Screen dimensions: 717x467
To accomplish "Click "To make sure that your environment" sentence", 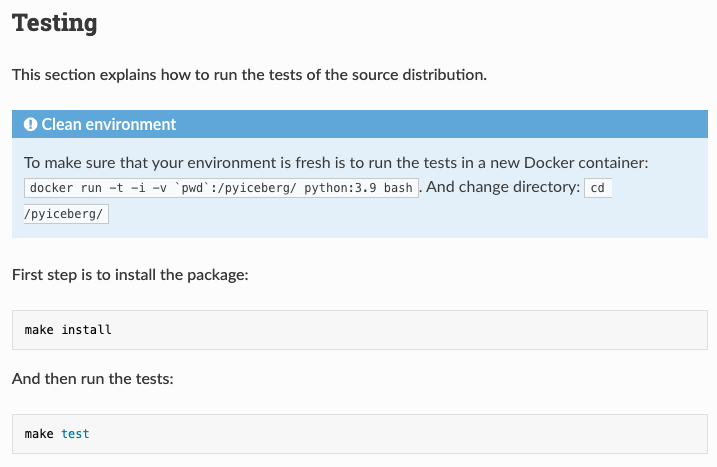I will pos(148,162).
